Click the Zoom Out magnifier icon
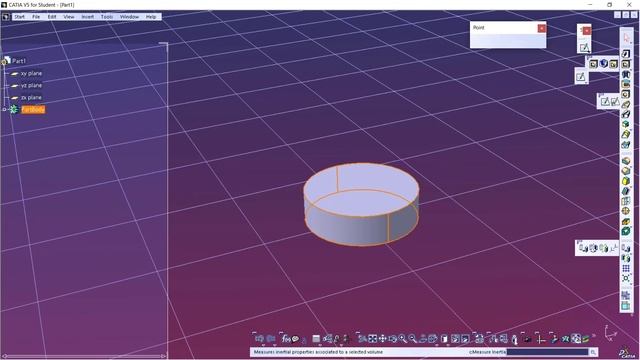640x360 pixels. pos(413,339)
